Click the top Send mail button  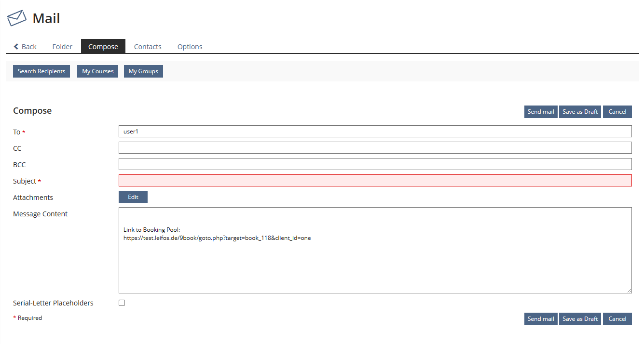[x=541, y=112]
